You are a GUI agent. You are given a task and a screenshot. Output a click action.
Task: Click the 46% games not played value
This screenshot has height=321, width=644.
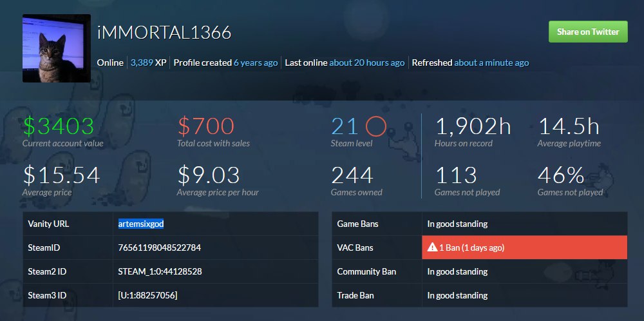[x=561, y=175]
